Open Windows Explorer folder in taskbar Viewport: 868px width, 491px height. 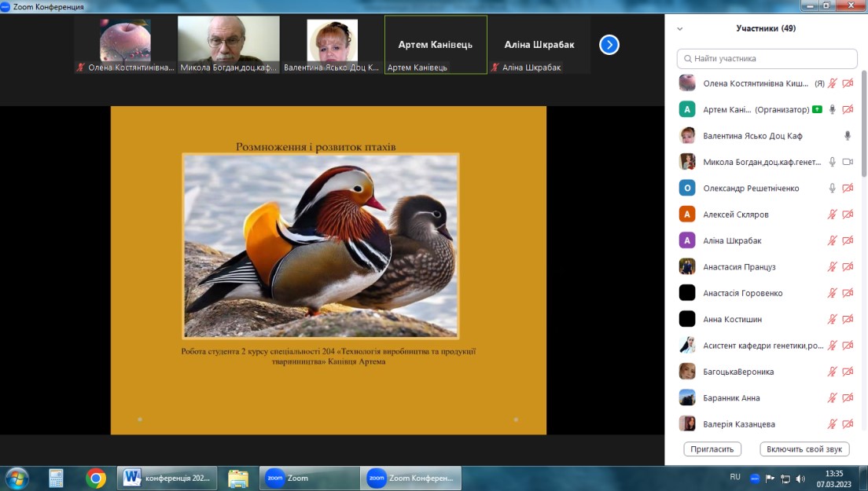pyautogui.click(x=238, y=478)
